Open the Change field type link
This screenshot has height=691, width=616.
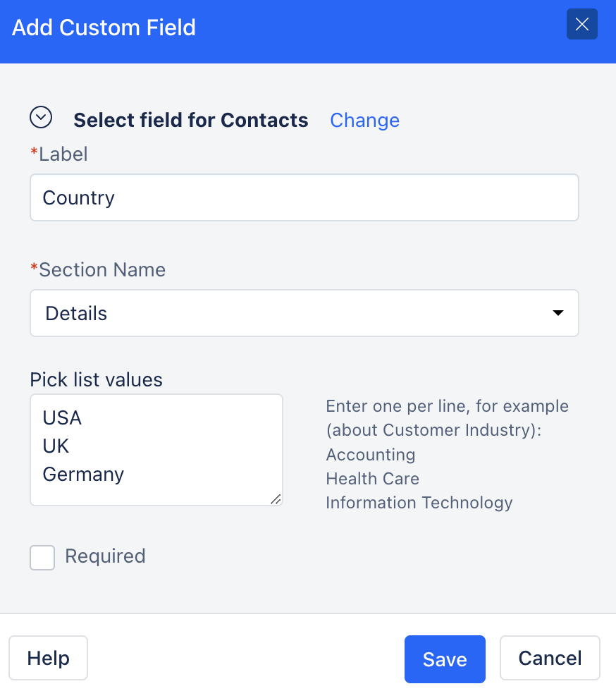point(364,120)
